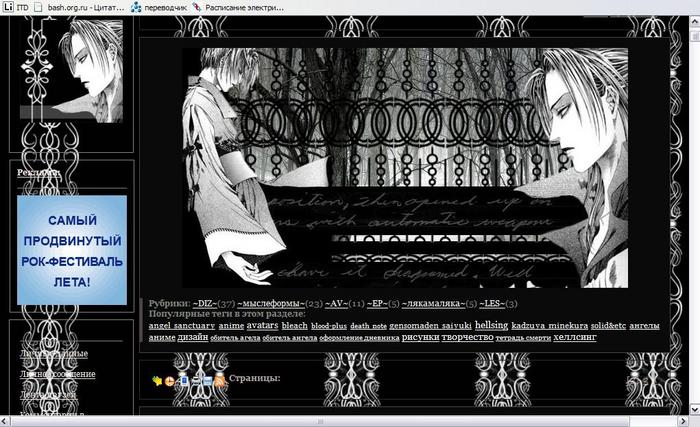
Task: Click the blue envelope mail icon
Action: [208, 381]
